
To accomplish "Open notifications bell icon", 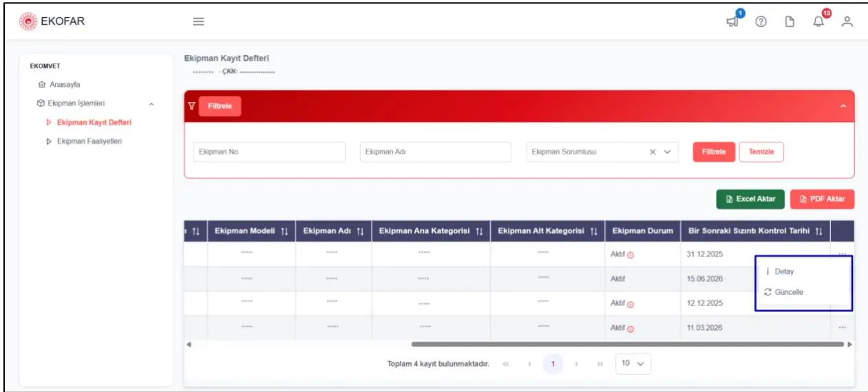I will (x=818, y=21).
